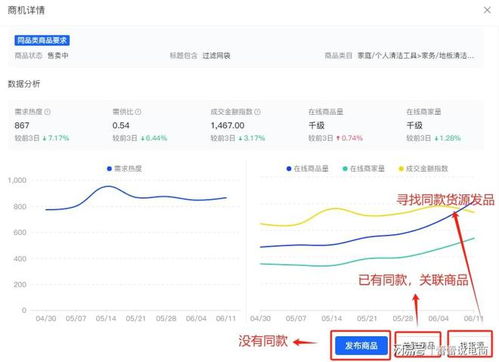Click the info icon next to 需求热度
The width and height of the screenshot is (499, 362).
[x=47, y=112]
